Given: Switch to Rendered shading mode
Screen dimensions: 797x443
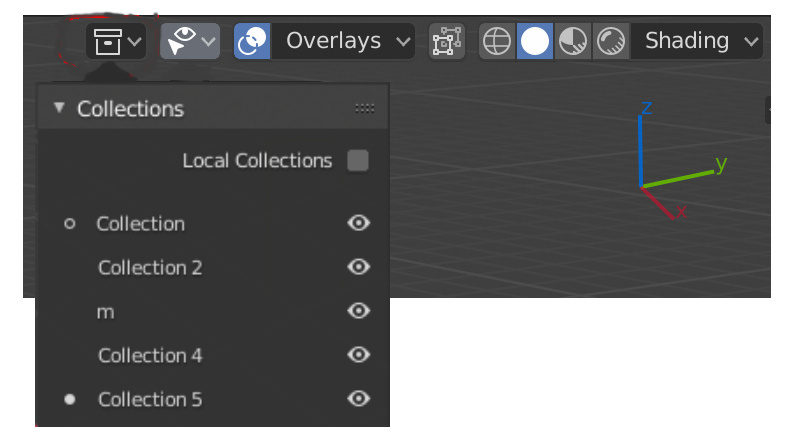Looking at the screenshot, I should coord(611,41).
